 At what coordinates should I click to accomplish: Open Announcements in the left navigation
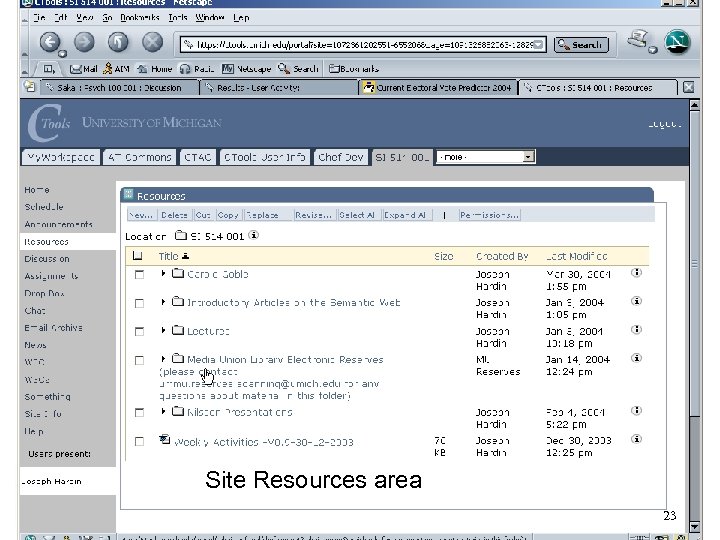pos(59,224)
